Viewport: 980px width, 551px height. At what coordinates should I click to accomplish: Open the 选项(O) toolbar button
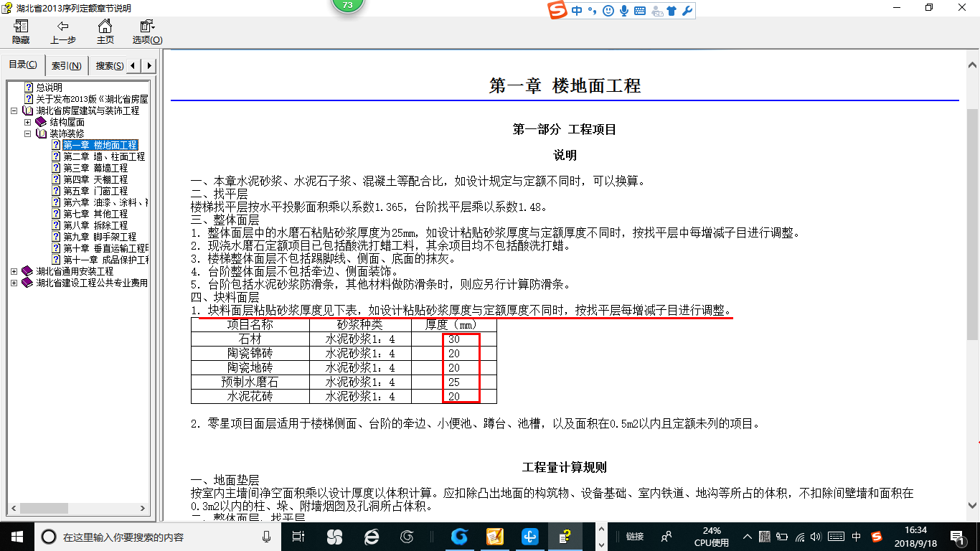(147, 32)
